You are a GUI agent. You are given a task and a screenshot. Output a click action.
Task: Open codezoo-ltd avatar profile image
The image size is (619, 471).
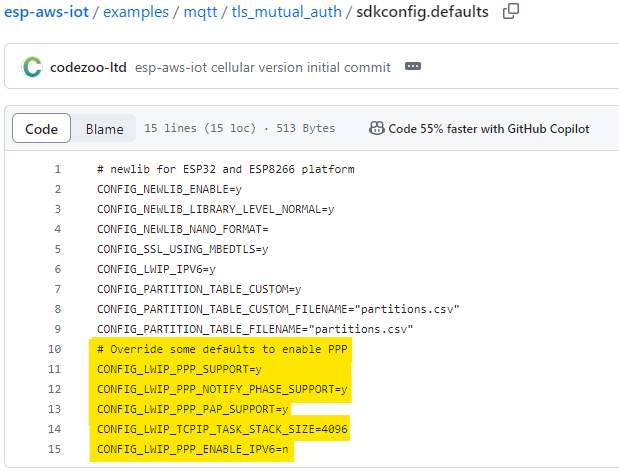tap(32, 67)
